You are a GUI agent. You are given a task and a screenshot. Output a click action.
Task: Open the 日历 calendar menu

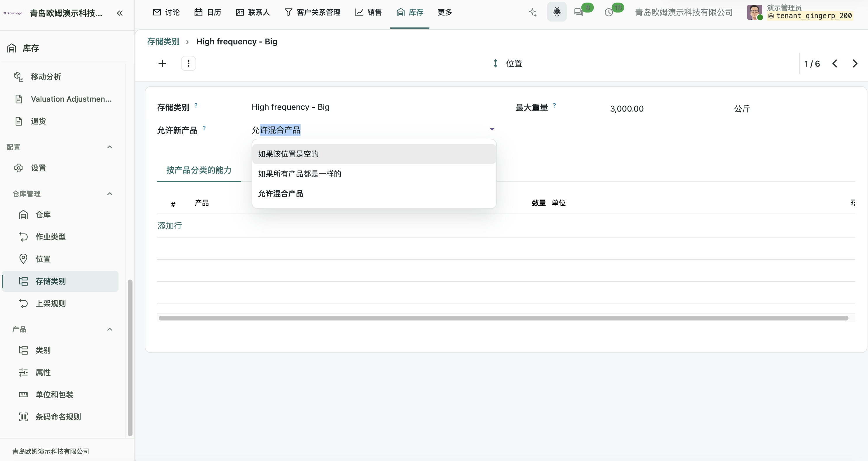[x=208, y=13]
